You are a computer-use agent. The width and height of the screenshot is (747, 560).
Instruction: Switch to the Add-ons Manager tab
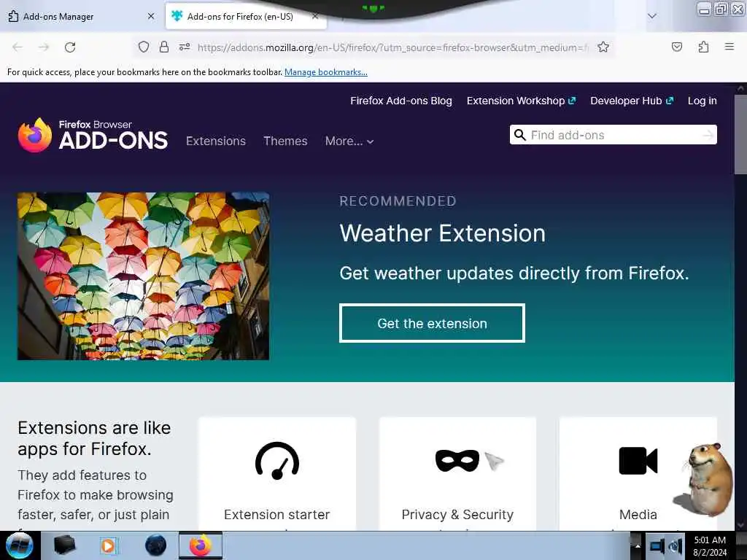point(81,16)
